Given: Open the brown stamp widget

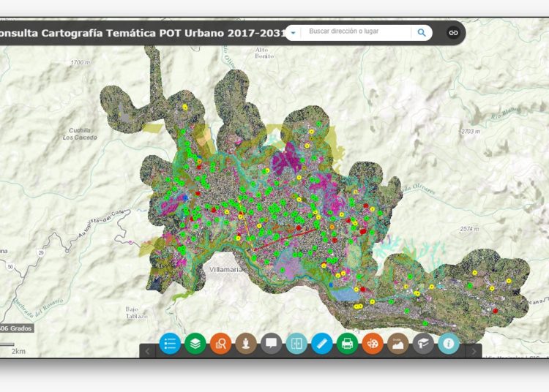Looking at the screenshot, I should pos(246,344).
